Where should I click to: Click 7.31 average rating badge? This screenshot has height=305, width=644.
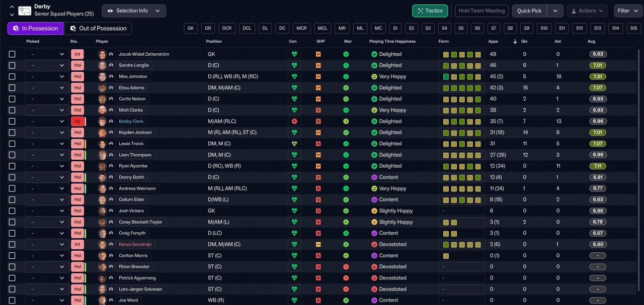click(x=598, y=76)
